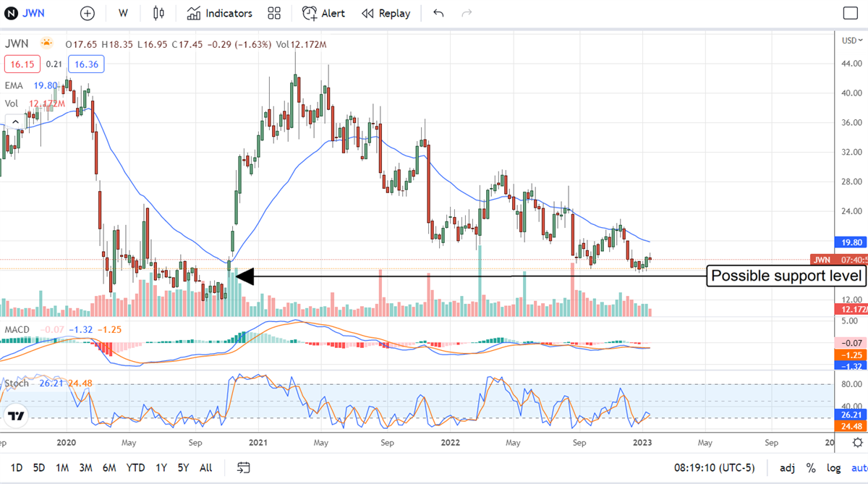Open go to date calendar
The image size is (868, 484).
click(x=243, y=467)
